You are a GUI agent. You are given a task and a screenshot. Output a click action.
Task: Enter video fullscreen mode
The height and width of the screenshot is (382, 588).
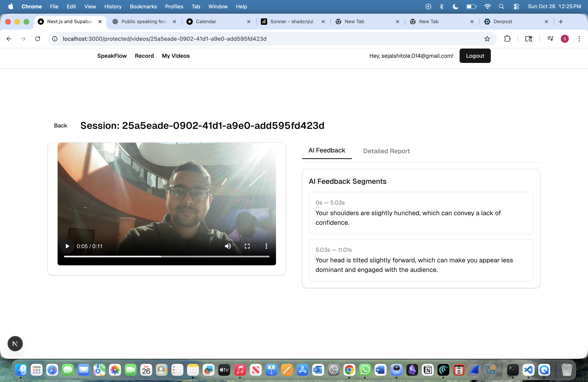247,246
